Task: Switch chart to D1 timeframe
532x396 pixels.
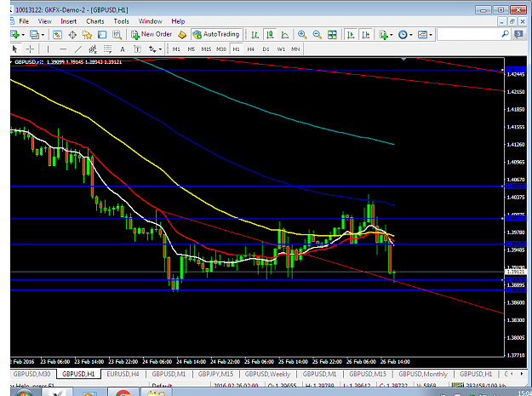Action: (x=266, y=49)
